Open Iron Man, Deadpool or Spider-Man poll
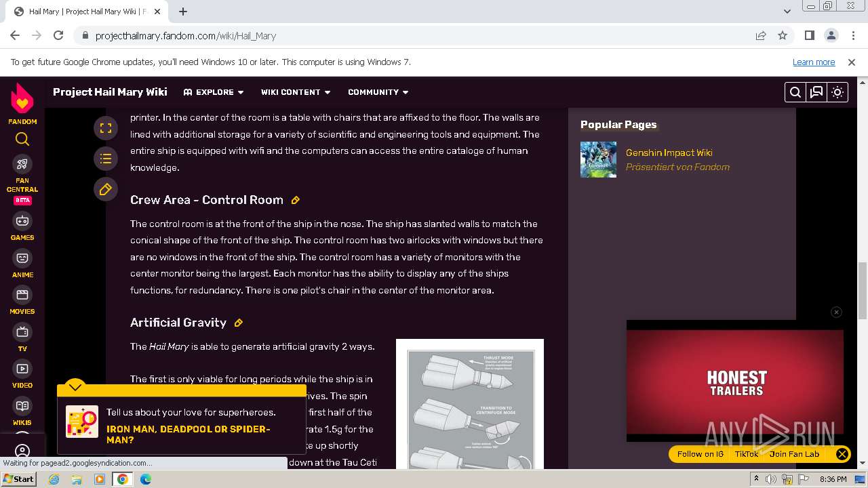Image resolution: width=868 pixels, height=488 pixels. (x=188, y=434)
